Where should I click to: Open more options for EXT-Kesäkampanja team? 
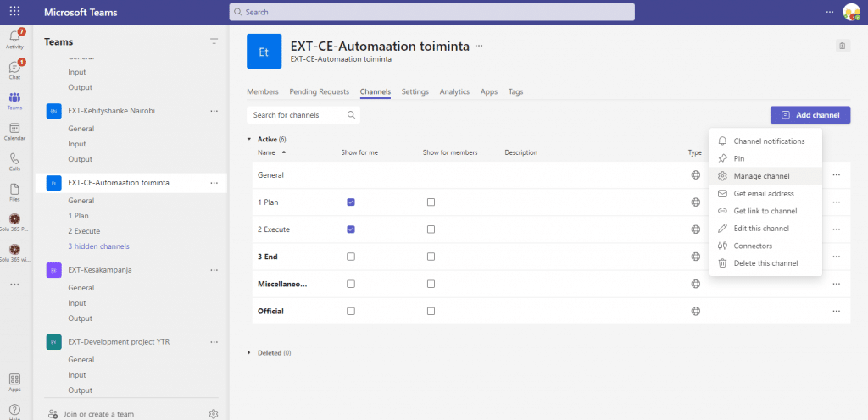pos(214,270)
